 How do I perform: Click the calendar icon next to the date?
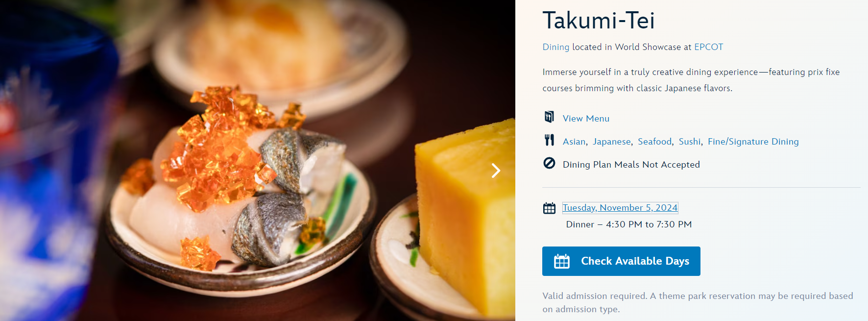pyautogui.click(x=549, y=208)
